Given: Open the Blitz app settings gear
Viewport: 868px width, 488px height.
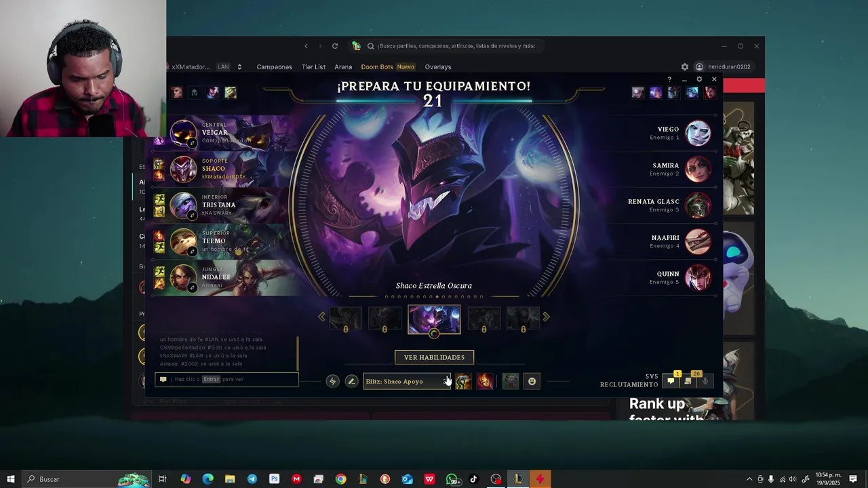Looking at the screenshot, I should (x=685, y=67).
